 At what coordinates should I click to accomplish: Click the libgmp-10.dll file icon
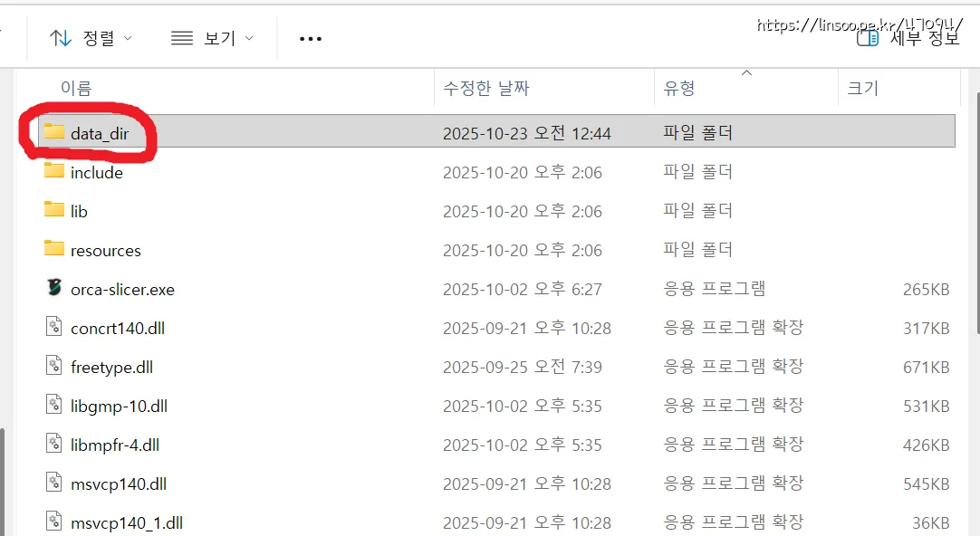point(53,404)
